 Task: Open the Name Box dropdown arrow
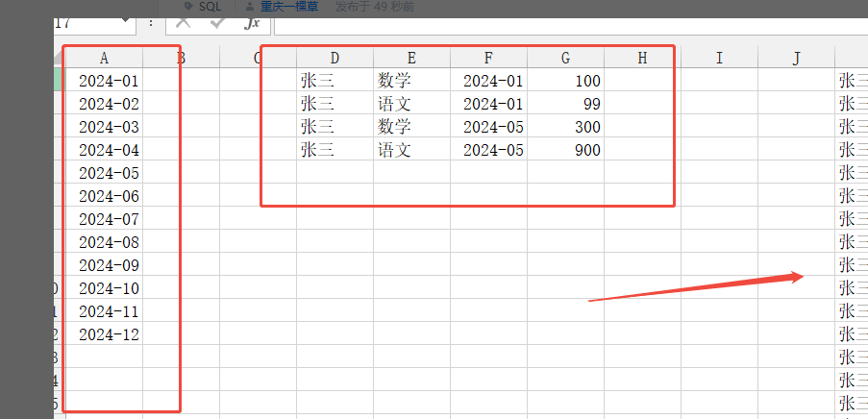125,20
